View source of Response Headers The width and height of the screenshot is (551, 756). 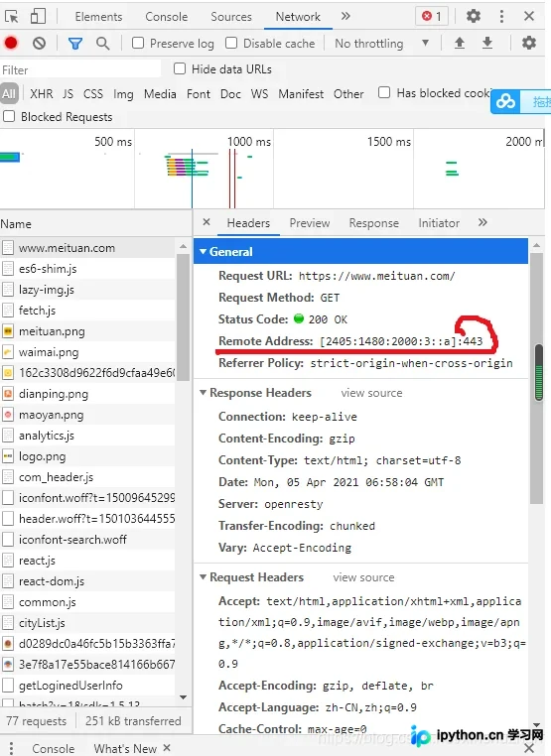pyautogui.click(x=371, y=393)
